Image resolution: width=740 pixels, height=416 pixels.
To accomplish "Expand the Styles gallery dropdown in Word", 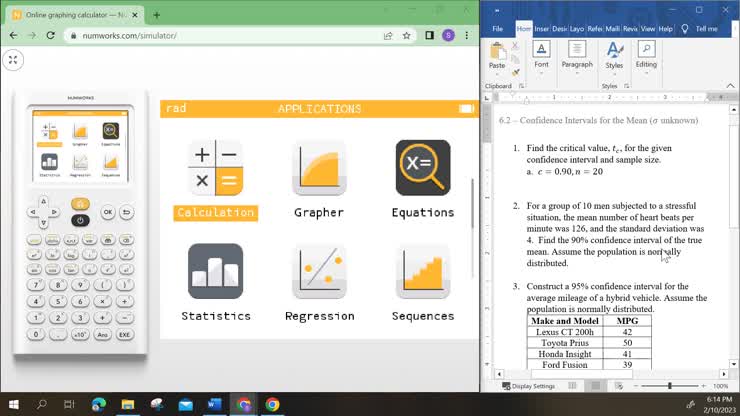I will coord(614,74).
